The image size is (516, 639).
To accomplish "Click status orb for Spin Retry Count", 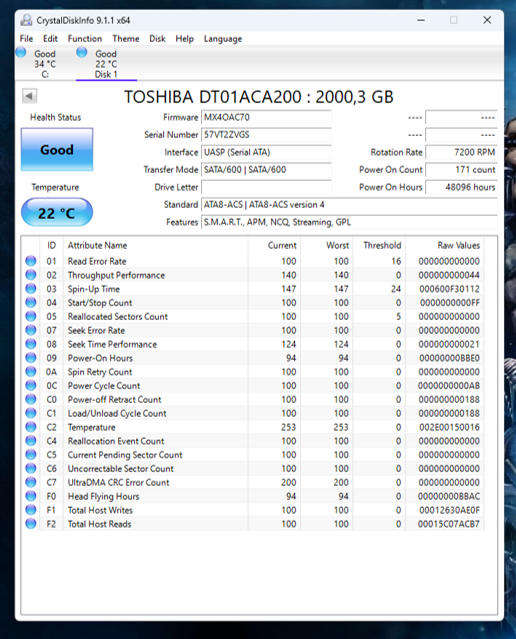I will pyautogui.click(x=31, y=372).
